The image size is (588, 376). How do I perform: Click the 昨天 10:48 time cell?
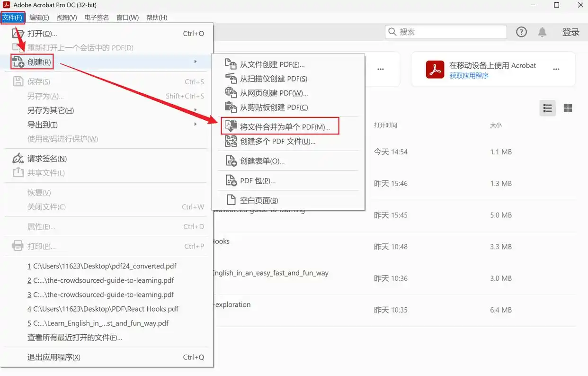click(x=391, y=247)
